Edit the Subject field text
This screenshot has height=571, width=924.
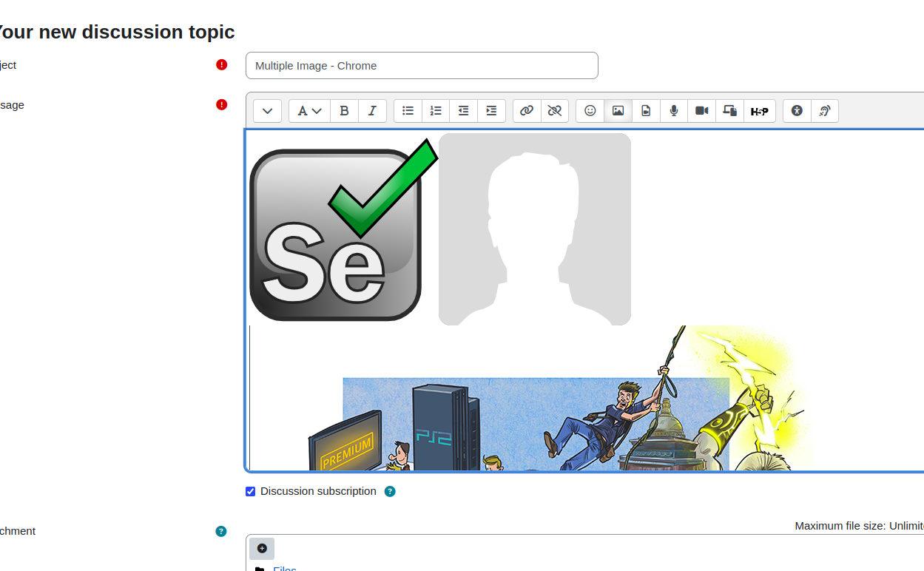pos(422,66)
